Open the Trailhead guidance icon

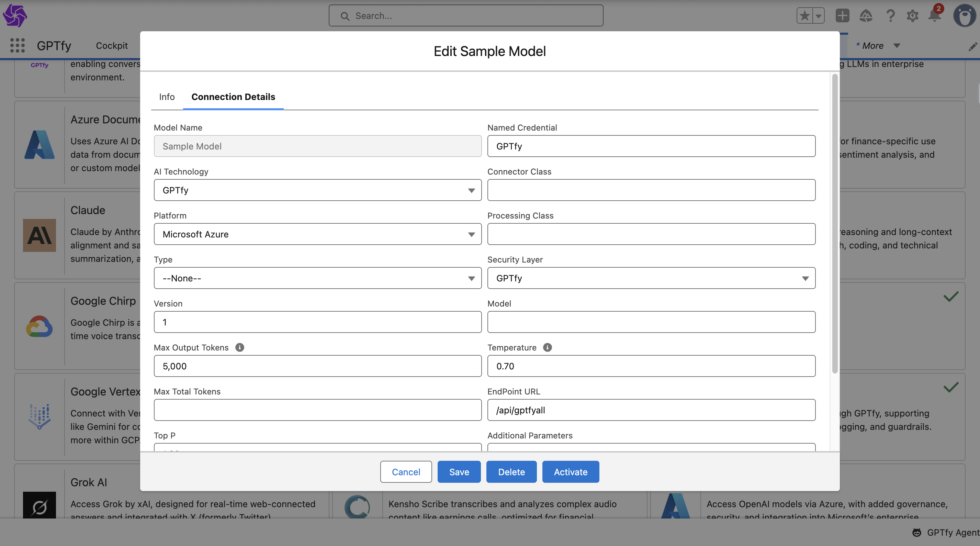(866, 15)
